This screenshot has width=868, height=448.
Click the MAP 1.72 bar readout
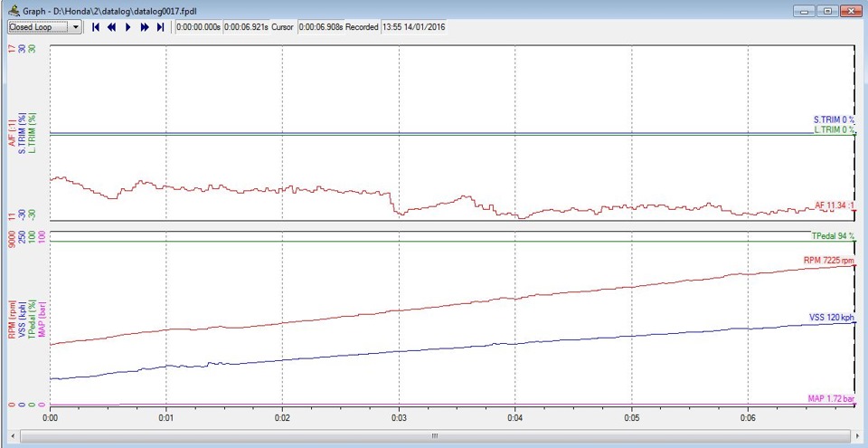tap(831, 398)
